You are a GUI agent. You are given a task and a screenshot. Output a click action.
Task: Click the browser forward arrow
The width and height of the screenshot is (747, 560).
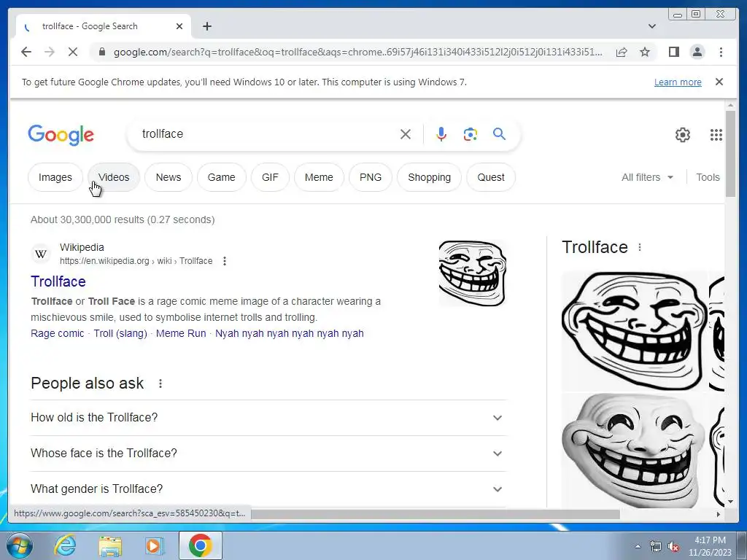point(50,52)
